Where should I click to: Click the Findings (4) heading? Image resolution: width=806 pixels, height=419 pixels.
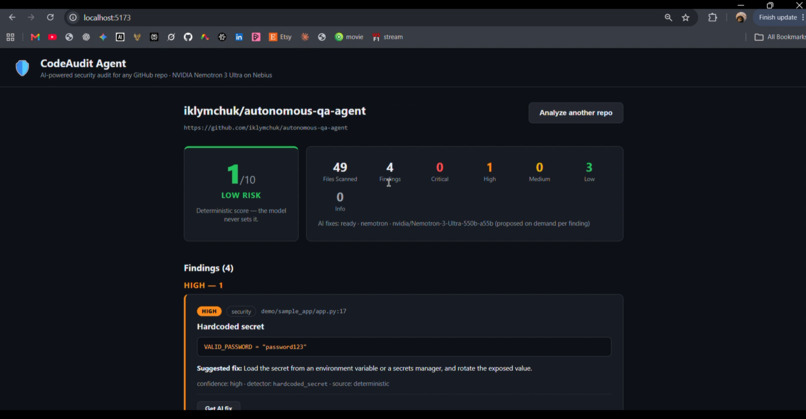[x=208, y=268]
